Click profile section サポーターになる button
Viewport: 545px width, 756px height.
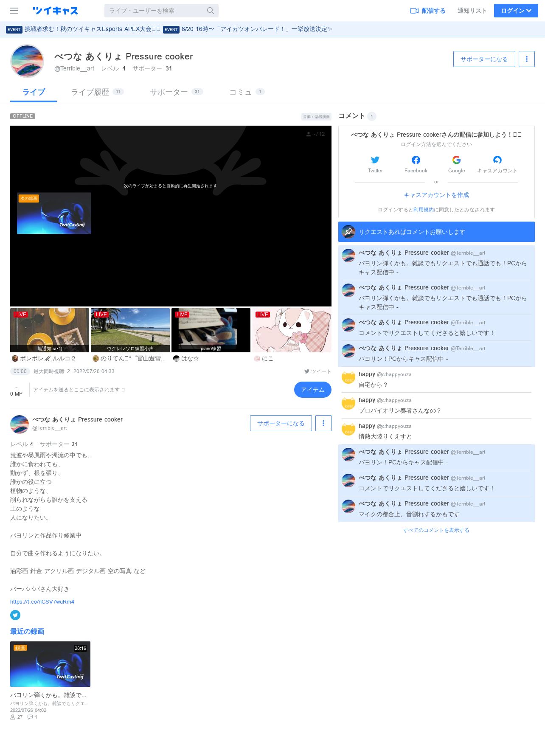(281, 423)
